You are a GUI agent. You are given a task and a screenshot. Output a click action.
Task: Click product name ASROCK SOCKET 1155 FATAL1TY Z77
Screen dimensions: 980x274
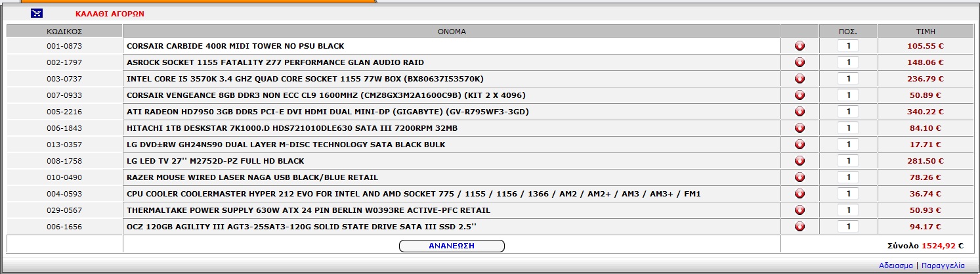(275, 62)
